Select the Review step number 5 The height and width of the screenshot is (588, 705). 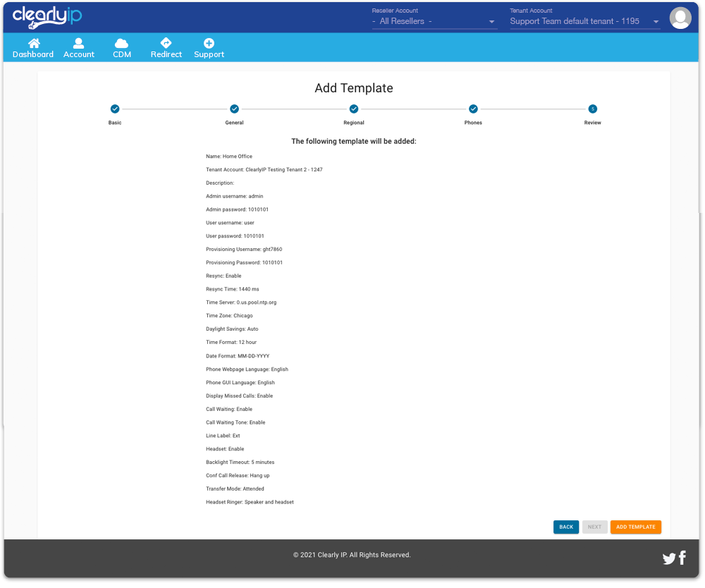pyautogui.click(x=592, y=109)
